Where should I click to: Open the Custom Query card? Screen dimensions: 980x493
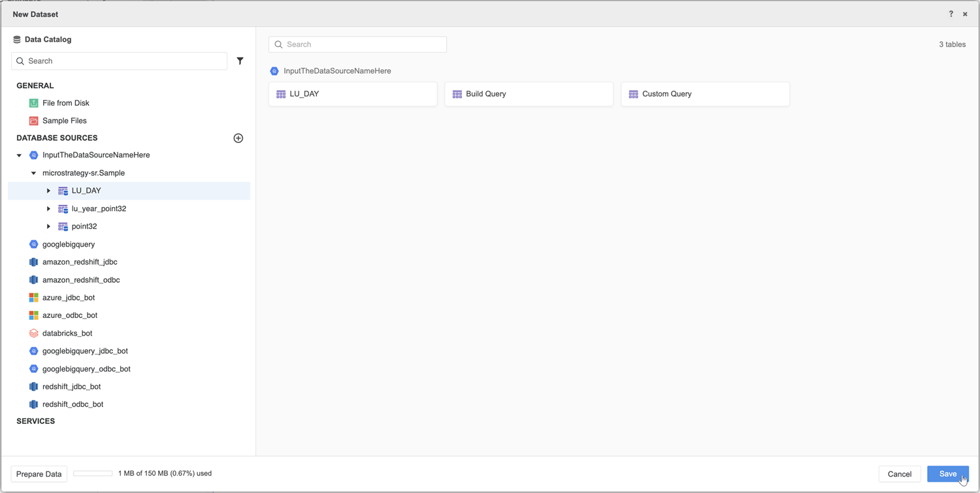705,94
